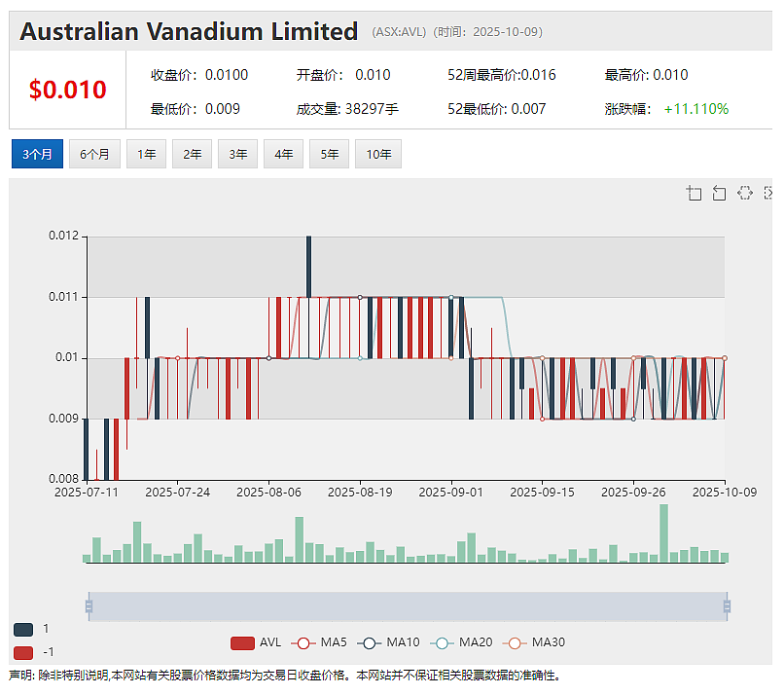Switch to 4年 chart view
The width and height of the screenshot is (784, 695).
283,154
